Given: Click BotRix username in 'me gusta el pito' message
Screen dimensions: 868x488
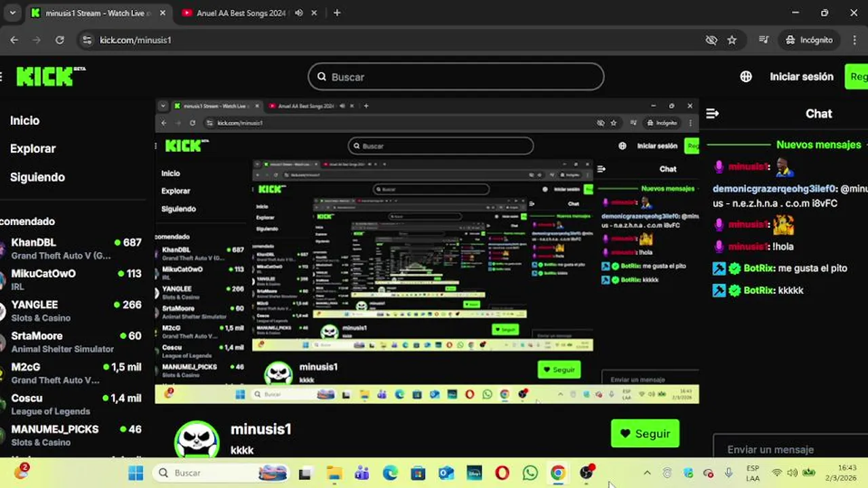Looking at the screenshot, I should (759, 268).
